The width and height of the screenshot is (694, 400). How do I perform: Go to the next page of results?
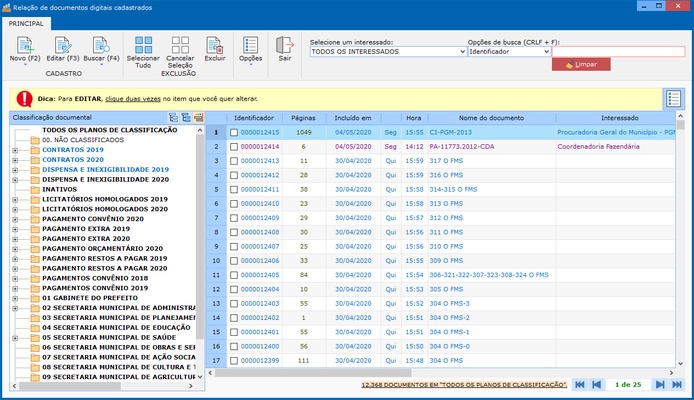coord(660,385)
